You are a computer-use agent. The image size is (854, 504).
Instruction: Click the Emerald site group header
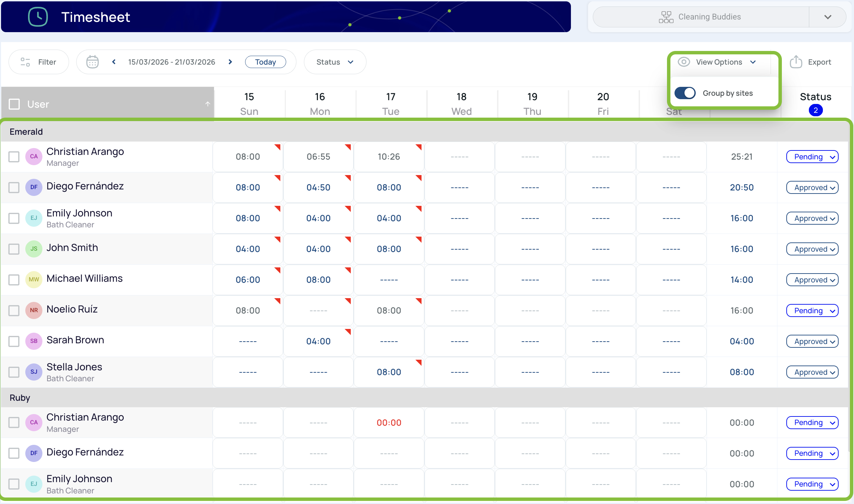(26, 132)
